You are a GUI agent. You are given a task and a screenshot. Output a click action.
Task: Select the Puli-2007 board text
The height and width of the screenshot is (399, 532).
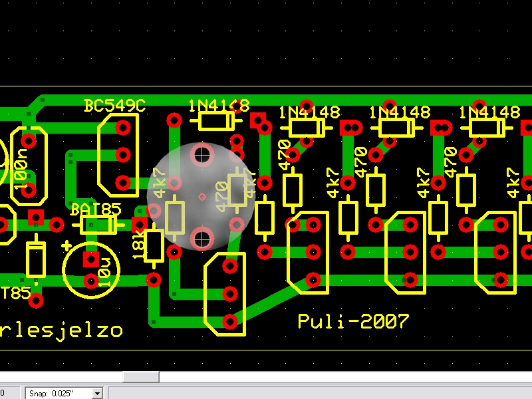(353, 321)
